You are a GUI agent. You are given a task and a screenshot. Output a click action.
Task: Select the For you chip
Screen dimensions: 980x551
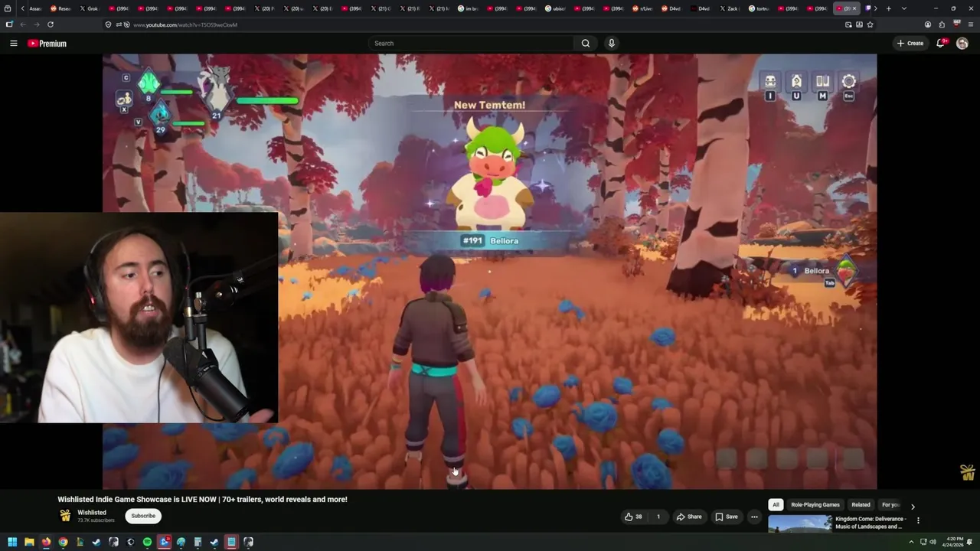[x=890, y=505]
